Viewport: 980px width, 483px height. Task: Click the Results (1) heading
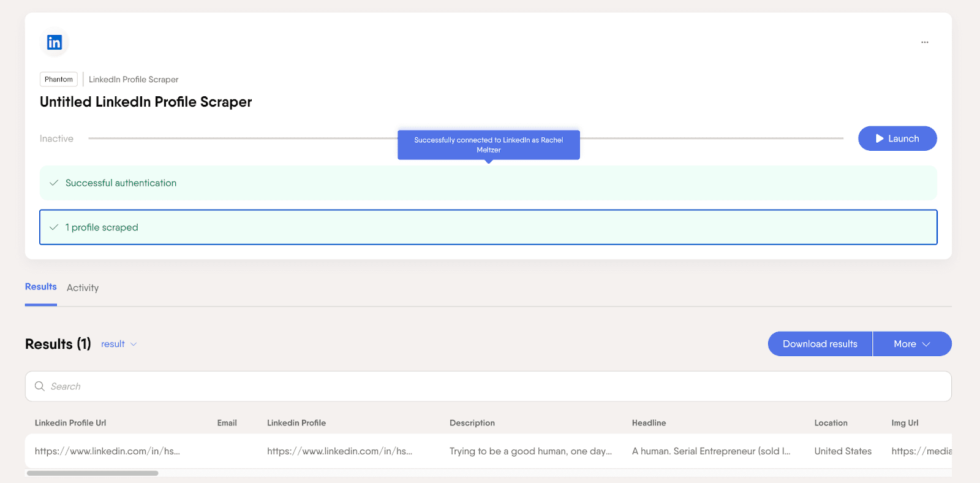58,344
